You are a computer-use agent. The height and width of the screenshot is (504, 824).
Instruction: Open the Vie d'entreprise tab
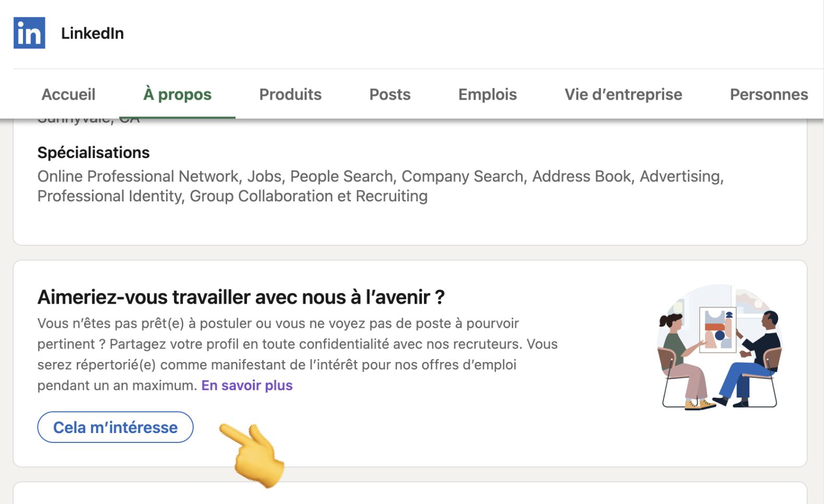623,94
